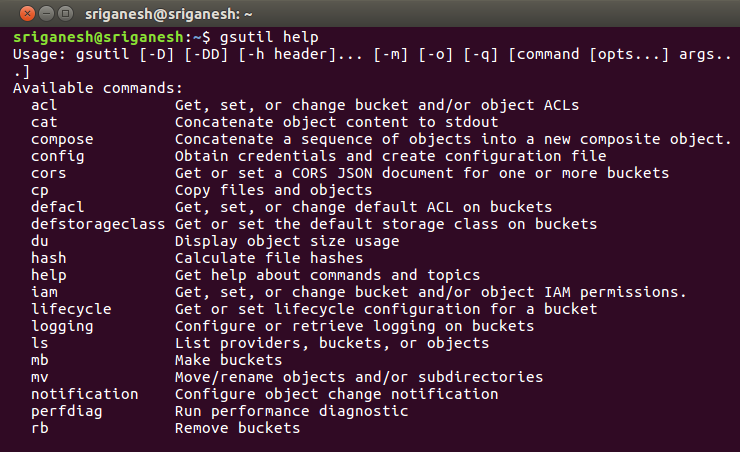Click the 'config' command entry

[x=58, y=156]
